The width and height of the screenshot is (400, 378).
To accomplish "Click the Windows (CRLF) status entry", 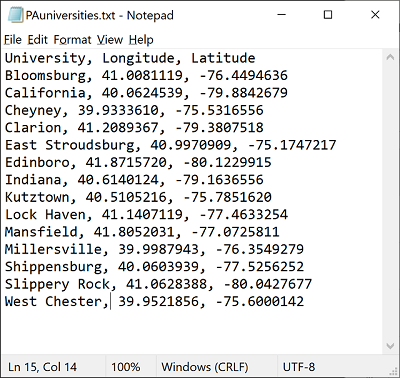I will pyautogui.click(x=205, y=367).
